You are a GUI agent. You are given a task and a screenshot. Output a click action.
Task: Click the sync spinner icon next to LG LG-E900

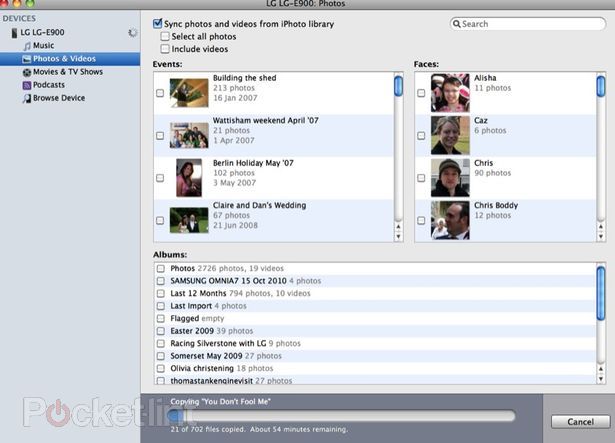click(133, 33)
